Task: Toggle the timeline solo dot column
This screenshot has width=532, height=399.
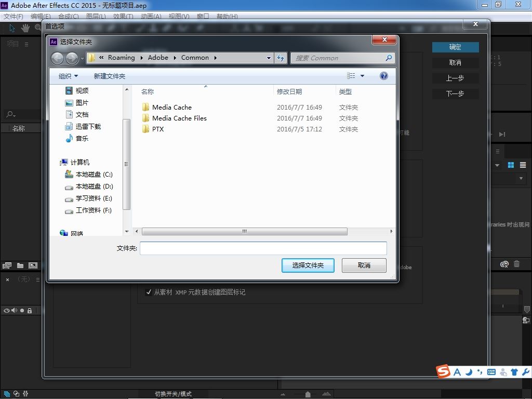Action: [x=22, y=311]
